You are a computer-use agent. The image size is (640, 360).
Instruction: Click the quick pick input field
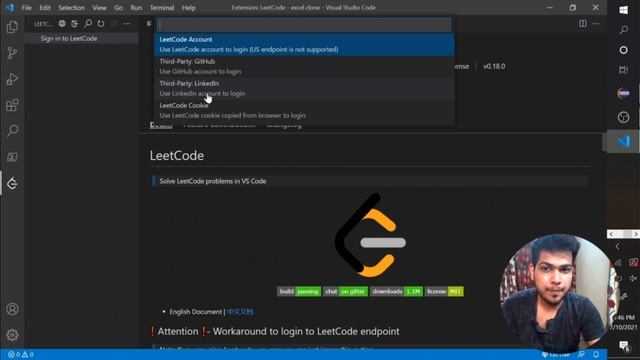304,25
